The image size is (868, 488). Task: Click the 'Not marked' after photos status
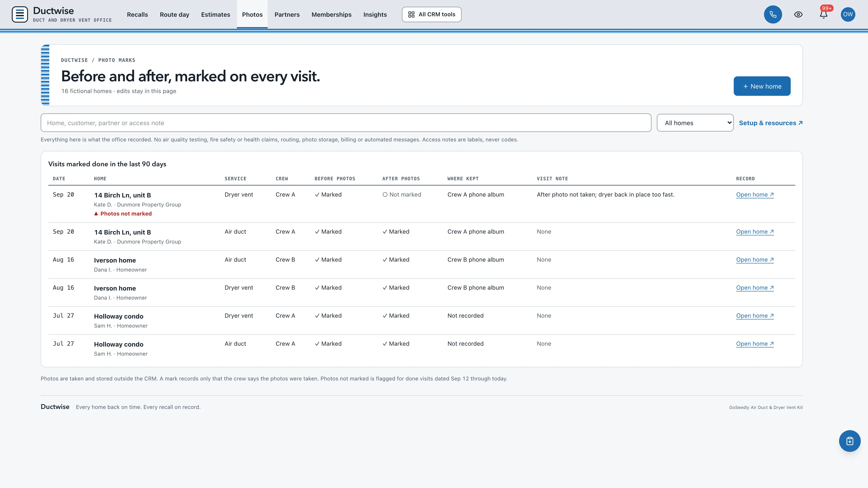pyautogui.click(x=402, y=195)
